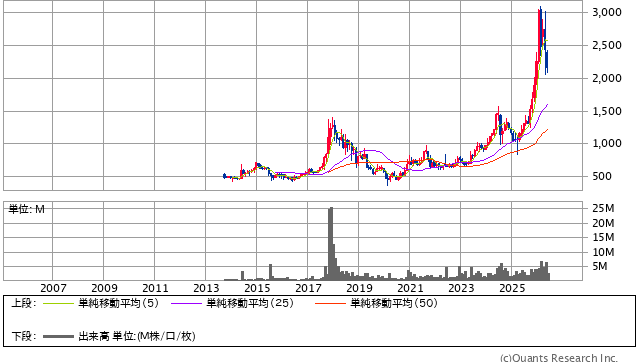Open the (c)Quants Research Inc. credit
The image size is (638, 362).
[559, 358]
